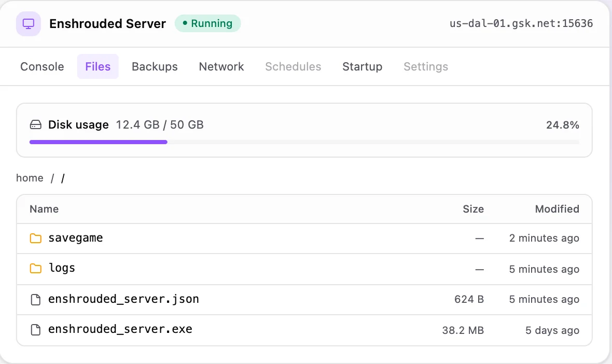Sort by the Name column header
Screen dimensions: 612x364
pos(44,209)
